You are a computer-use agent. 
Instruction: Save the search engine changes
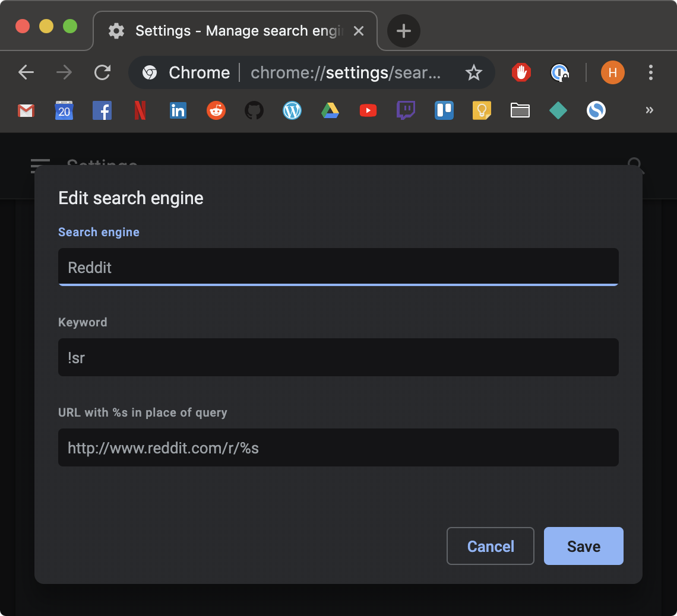[x=583, y=546]
